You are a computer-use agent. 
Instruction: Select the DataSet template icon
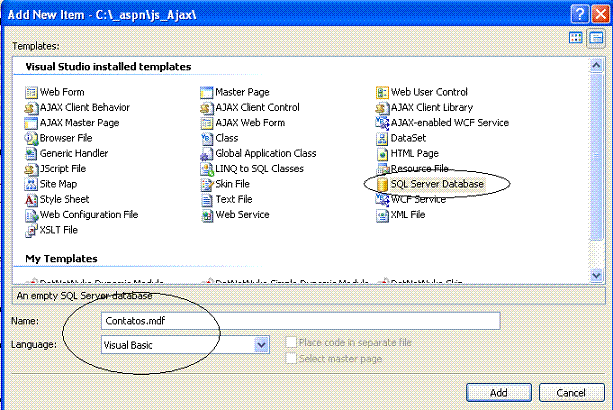(383, 139)
